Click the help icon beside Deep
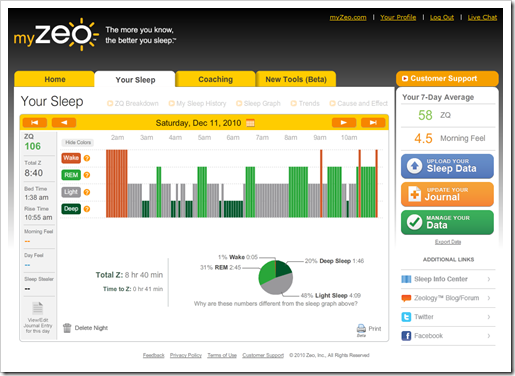Screen dimensions: 515x376 87,209
